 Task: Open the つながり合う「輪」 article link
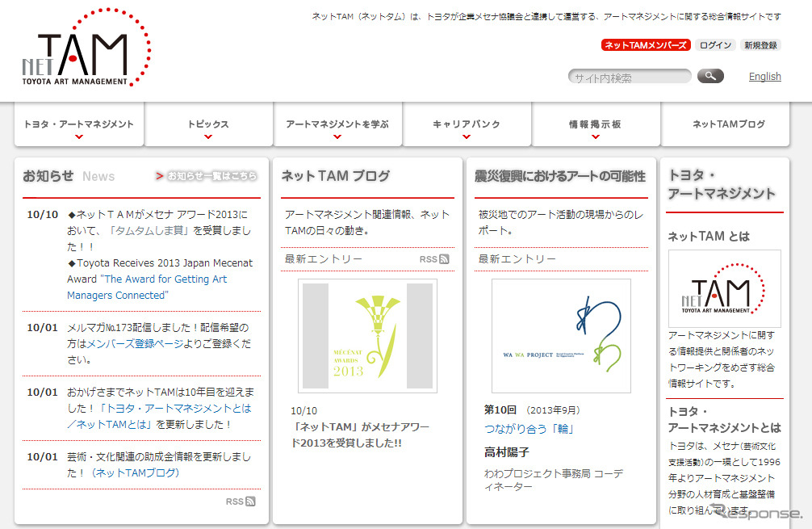[529, 429]
